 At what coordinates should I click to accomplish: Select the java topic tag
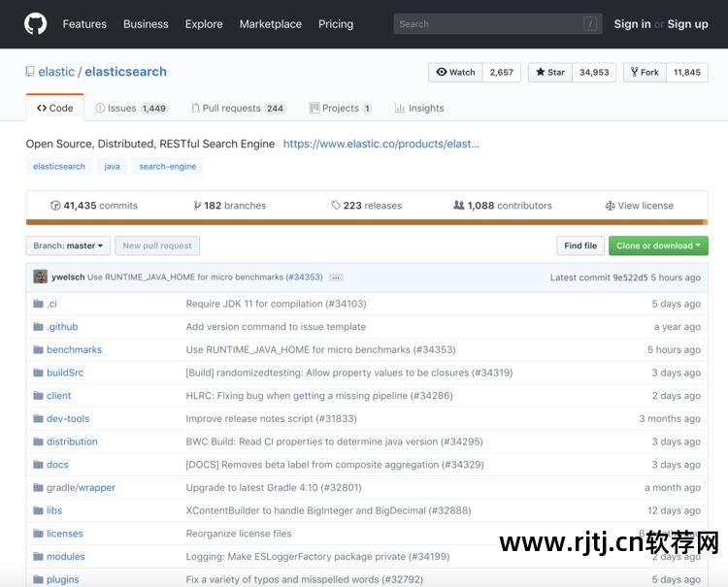pos(112,166)
